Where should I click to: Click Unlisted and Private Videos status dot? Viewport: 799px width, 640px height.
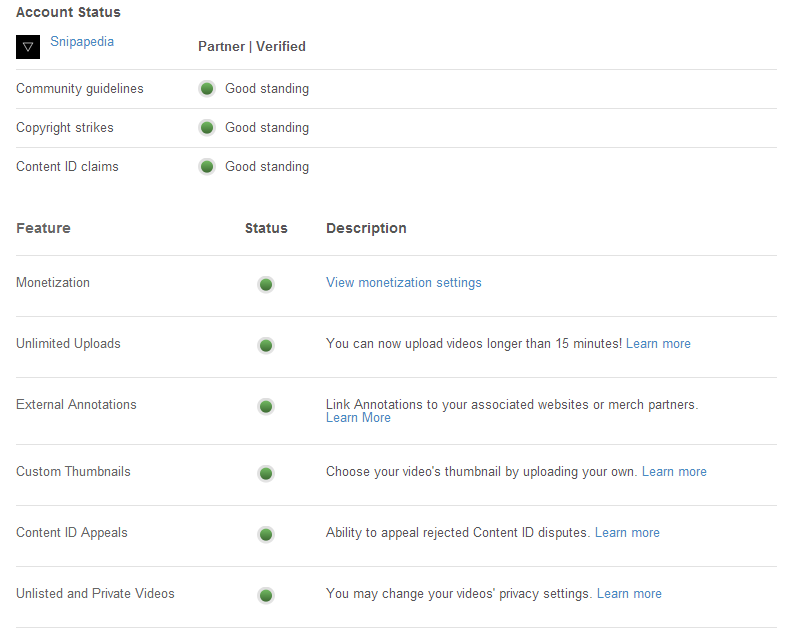[x=266, y=596]
